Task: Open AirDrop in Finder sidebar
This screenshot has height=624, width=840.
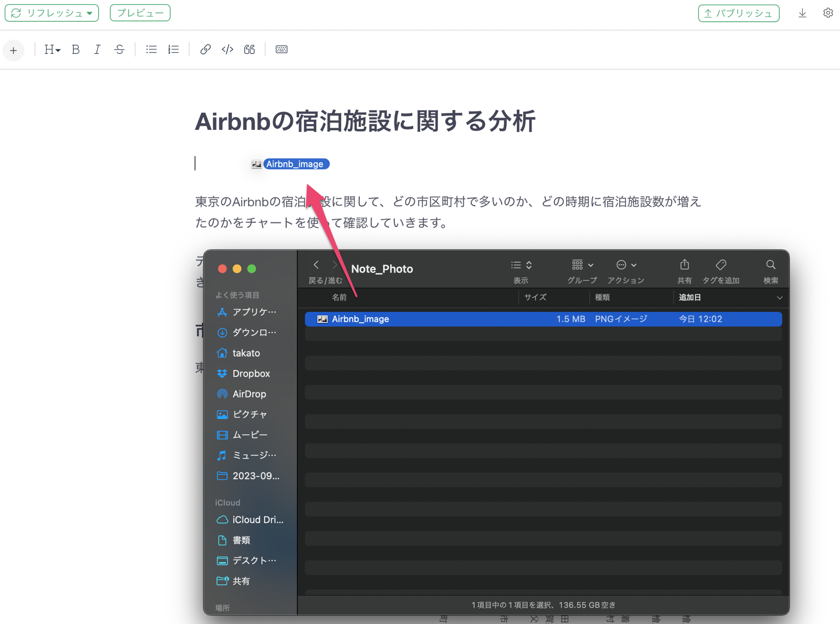Action: [x=242, y=394]
